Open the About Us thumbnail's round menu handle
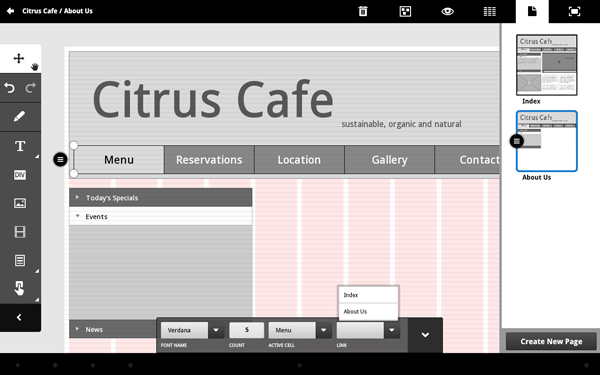Image resolution: width=600 pixels, height=375 pixels. point(517,141)
